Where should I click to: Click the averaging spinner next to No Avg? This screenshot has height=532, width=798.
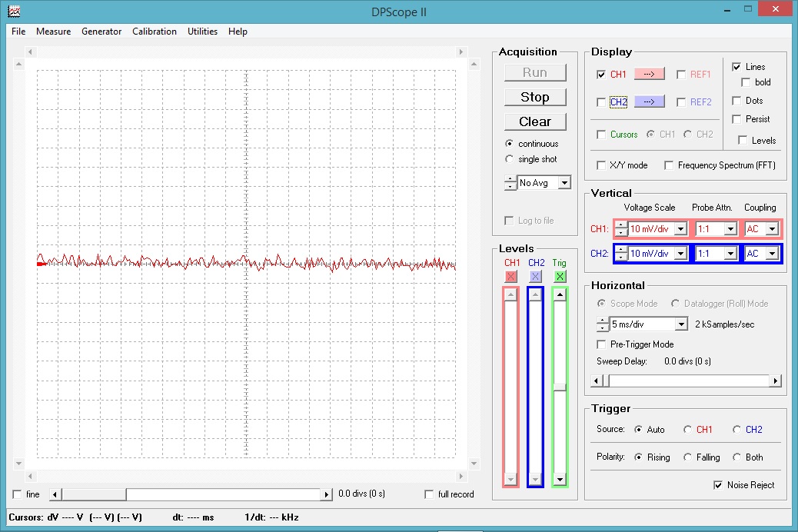pyautogui.click(x=510, y=183)
